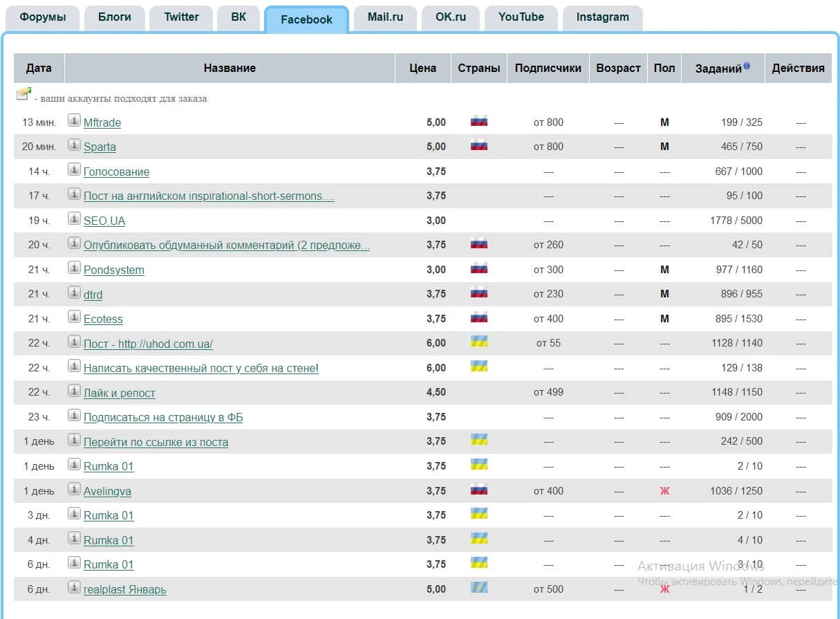Click the flag in realplast Январь row
840x619 pixels.
(x=479, y=588)
